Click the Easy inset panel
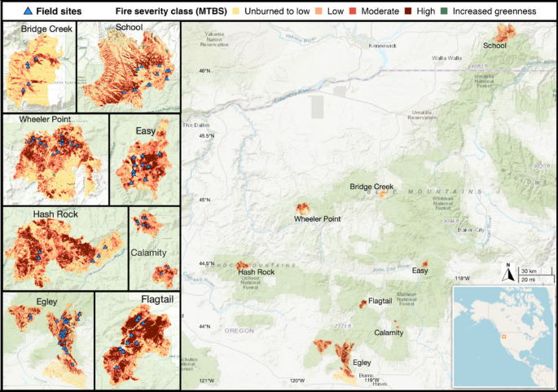 click(144, 158)
